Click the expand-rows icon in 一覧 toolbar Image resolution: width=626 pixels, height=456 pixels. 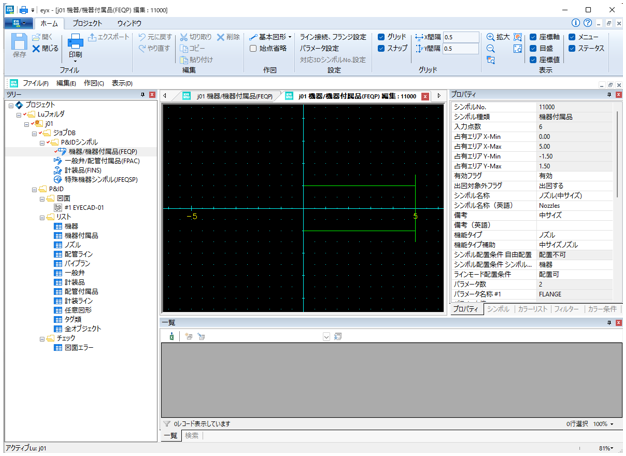(189, 337)
